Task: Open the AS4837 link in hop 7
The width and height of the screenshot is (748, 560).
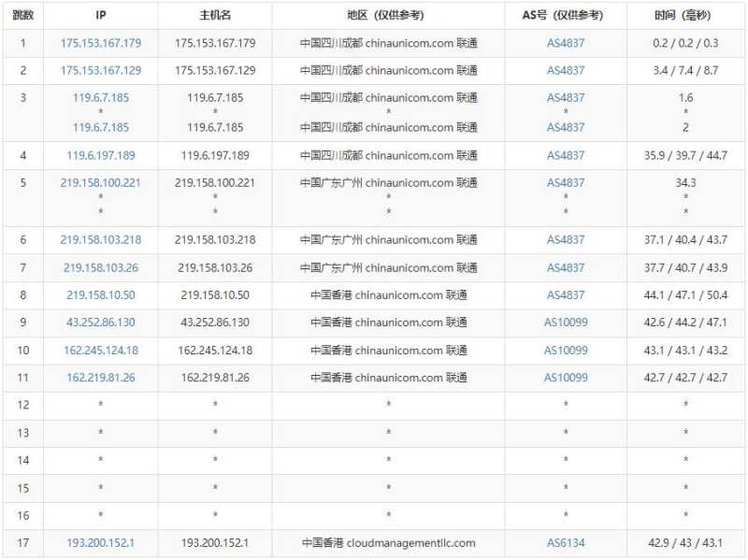Action: [566, 267]
